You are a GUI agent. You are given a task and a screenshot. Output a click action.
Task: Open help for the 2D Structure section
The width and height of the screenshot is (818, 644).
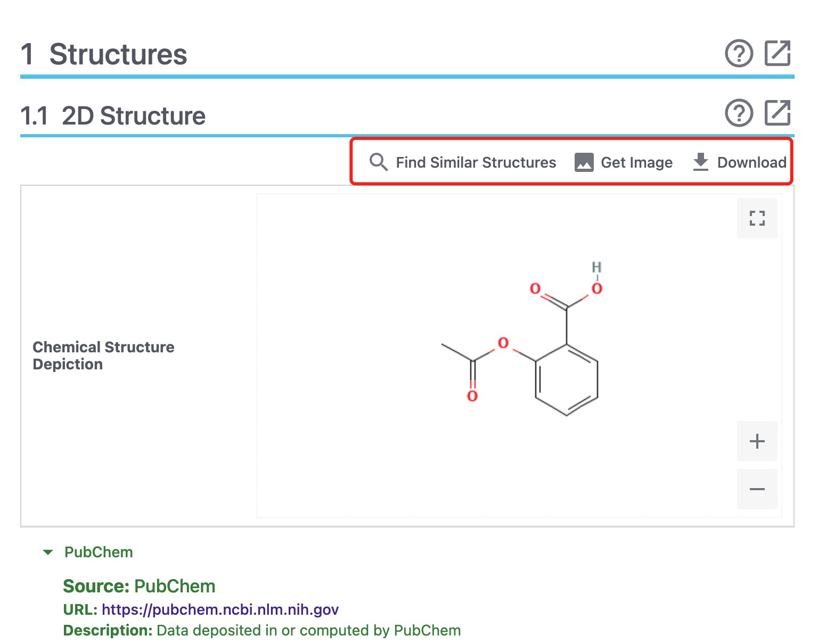[x=739, y=113]
